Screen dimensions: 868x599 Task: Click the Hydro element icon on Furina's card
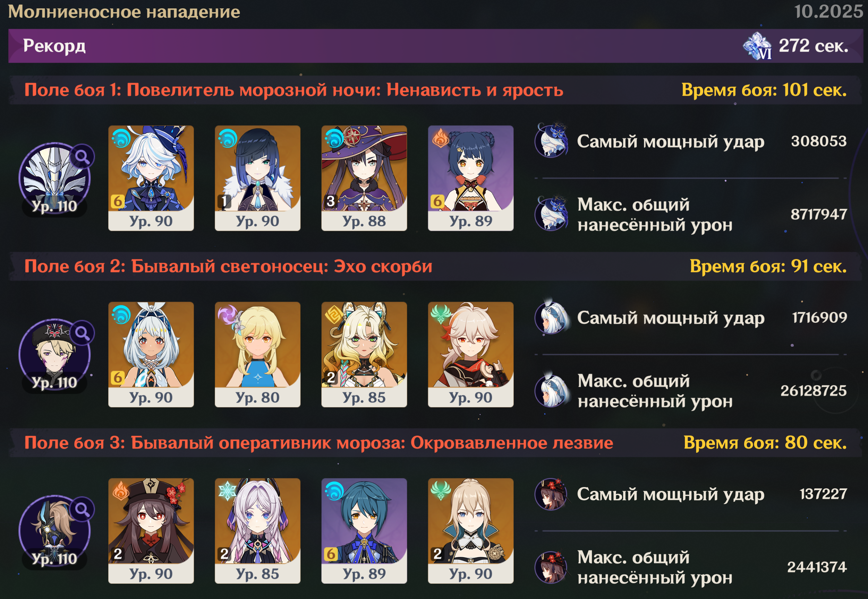(x=121, y=138)
